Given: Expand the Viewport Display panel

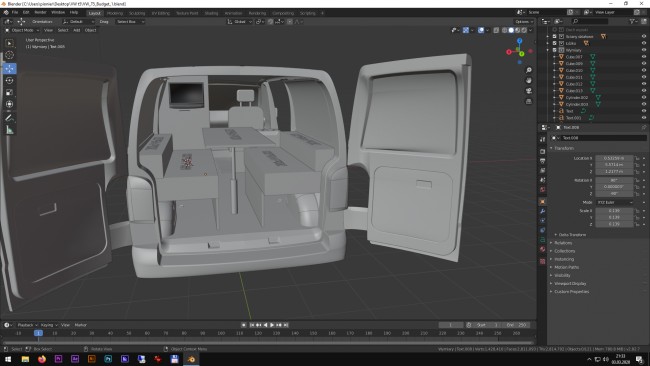Looking at the screenshot, I should (570, 284).
